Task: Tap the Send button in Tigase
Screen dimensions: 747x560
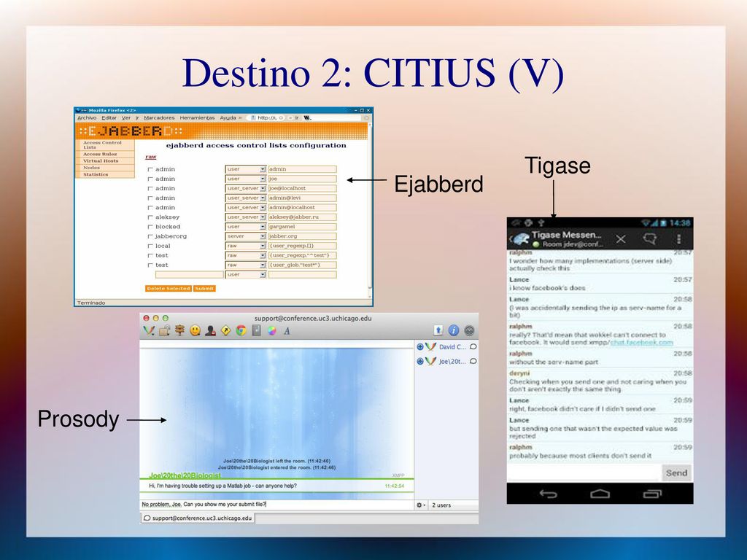Action: (x=676, y=472)
